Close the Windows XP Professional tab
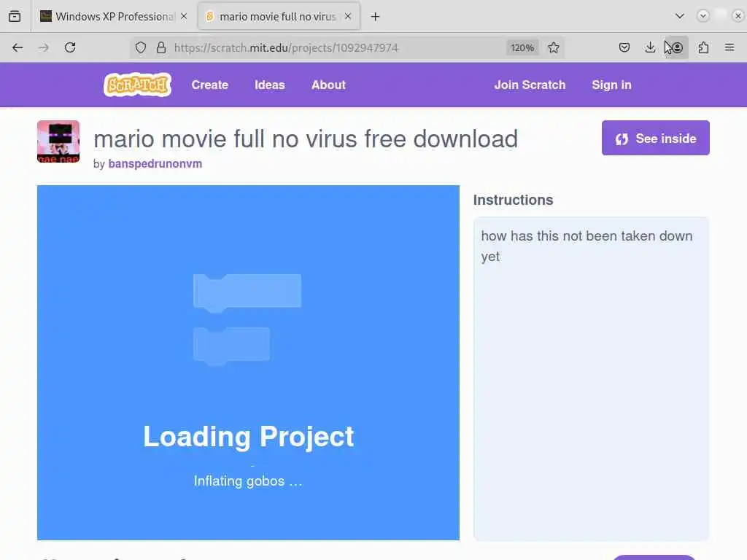Image resolution: width=747 pixels, height=560 pixels. [184, 16]
